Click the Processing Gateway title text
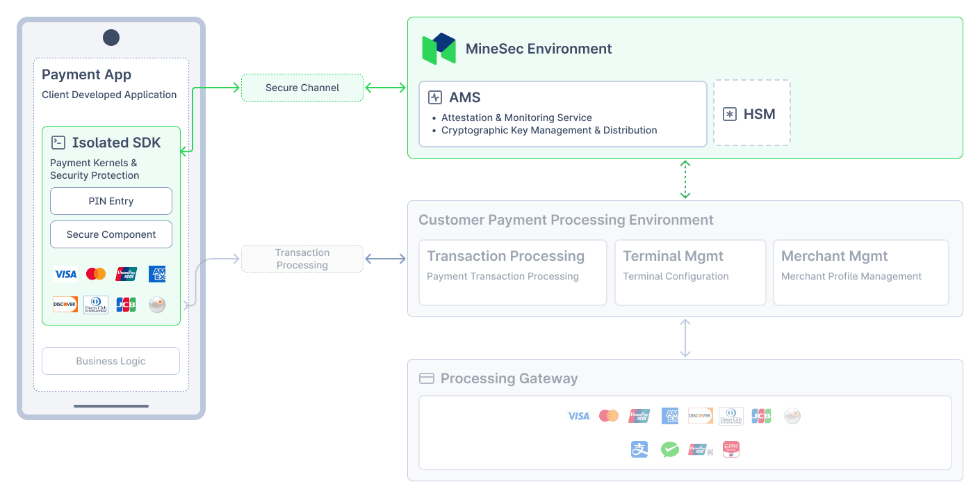 (509, 378)
